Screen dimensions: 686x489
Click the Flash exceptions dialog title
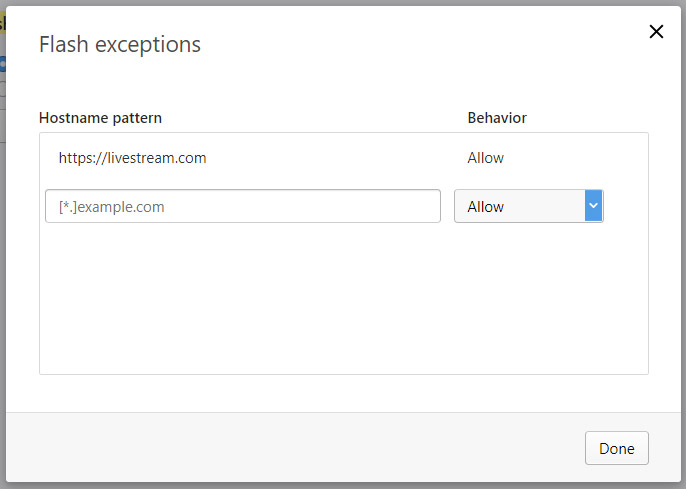click(x=119, y=45)
